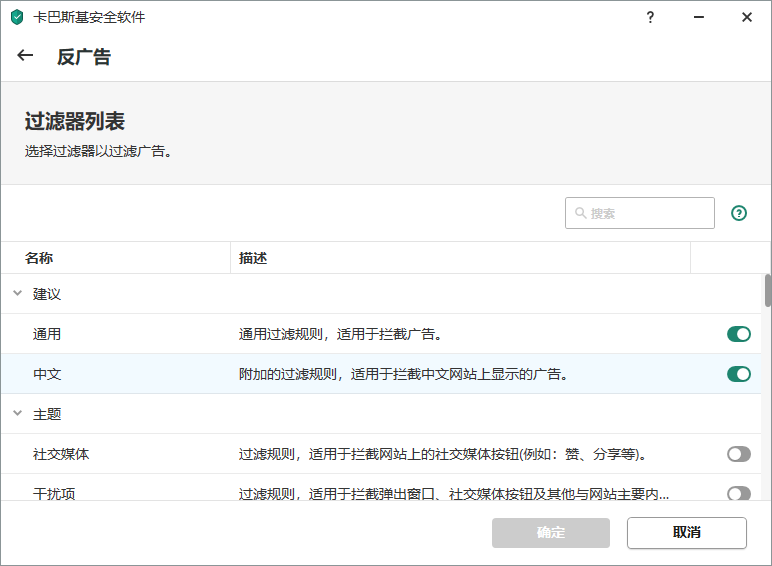
Task: Turn off the 中文 filter toggle
Action: click(x=739, y=374)
